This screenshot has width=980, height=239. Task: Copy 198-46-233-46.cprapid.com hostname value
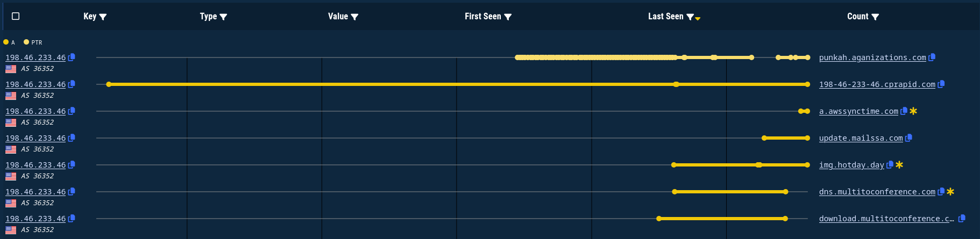coord(941,84)
